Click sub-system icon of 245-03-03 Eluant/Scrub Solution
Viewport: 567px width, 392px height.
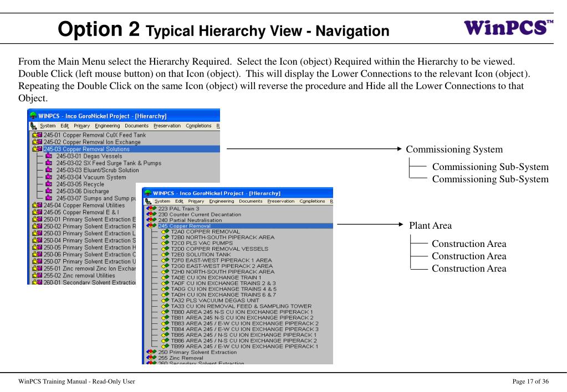click(49, 170)
